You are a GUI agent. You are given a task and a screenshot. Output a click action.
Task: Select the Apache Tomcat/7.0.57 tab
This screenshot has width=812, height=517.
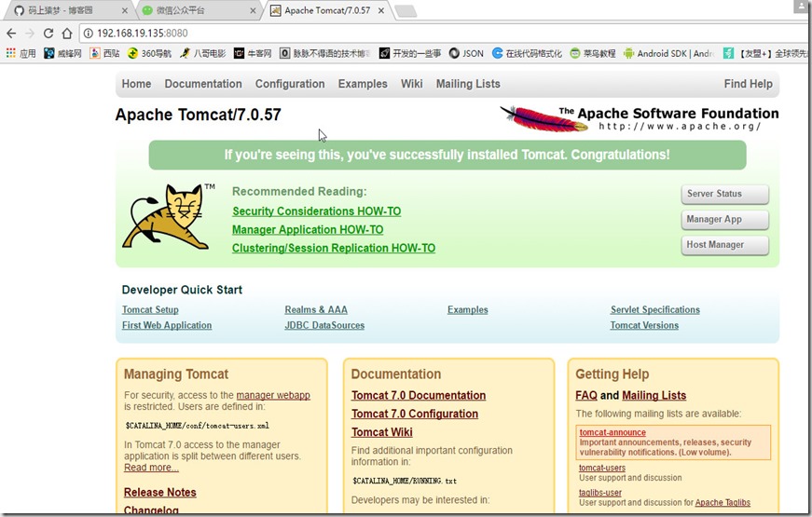tap(327, 10)
